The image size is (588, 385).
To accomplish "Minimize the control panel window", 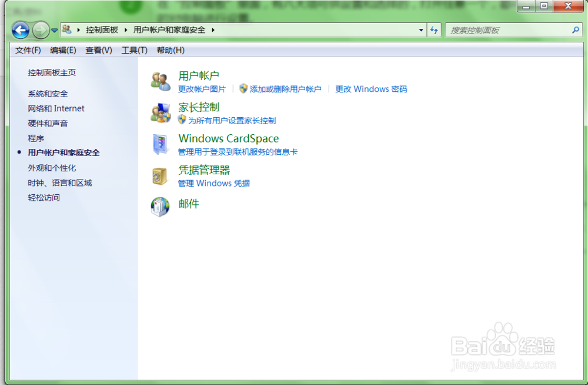I will point(526,6).
